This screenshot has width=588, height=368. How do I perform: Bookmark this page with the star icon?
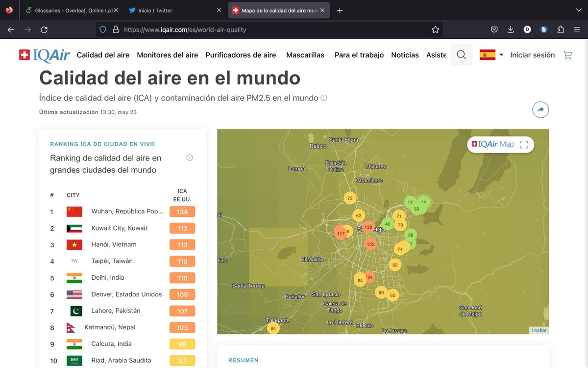pyautogui.click(x=435, y=29)
